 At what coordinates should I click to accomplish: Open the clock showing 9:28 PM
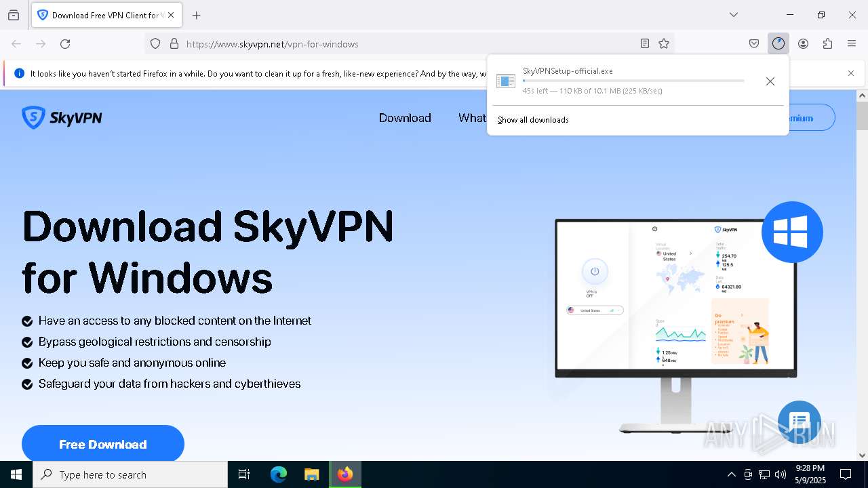810,474
